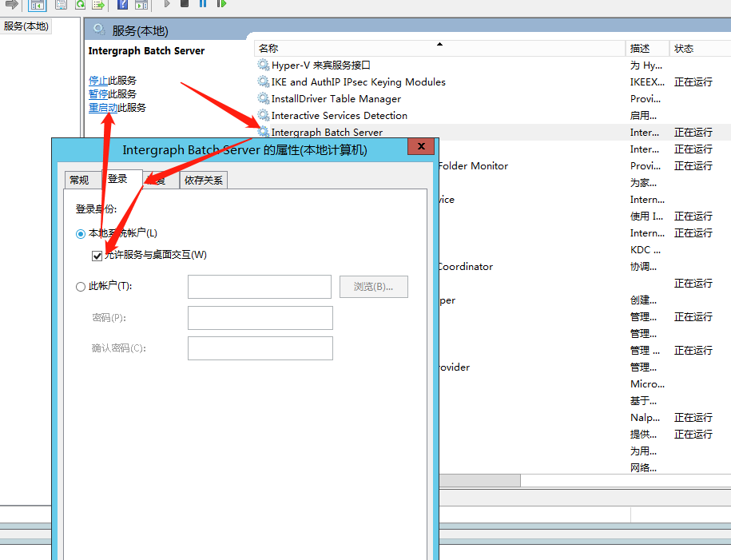Sort by the 状态 column header

point(700,48)
